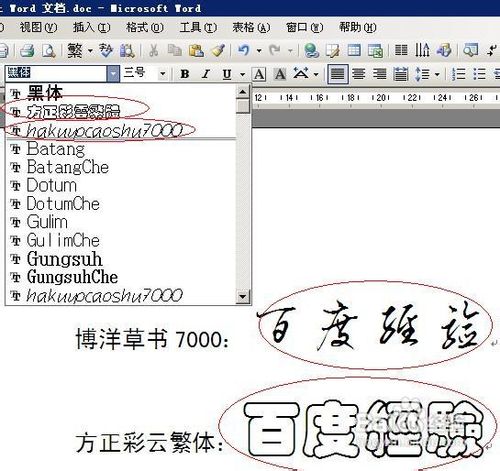The width and height of the screenshot is (500, 471).
Task: Click the Print icon in the toolbar
Action: click(x=27, y=51)
